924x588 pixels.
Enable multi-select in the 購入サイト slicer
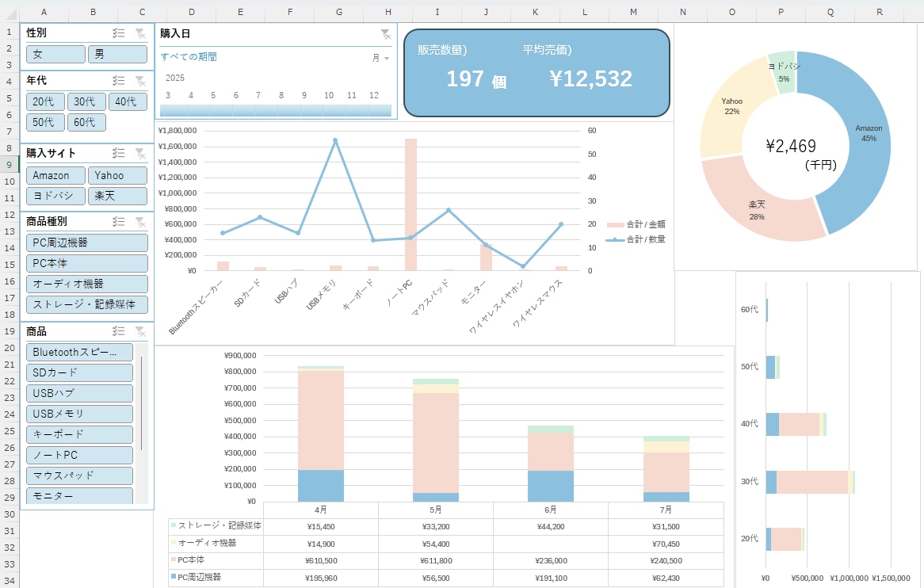118,154
